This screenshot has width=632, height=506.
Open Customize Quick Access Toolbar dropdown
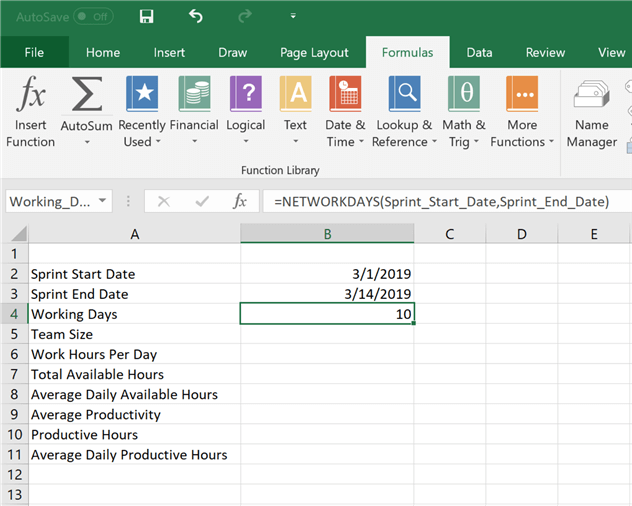(293, 17)
